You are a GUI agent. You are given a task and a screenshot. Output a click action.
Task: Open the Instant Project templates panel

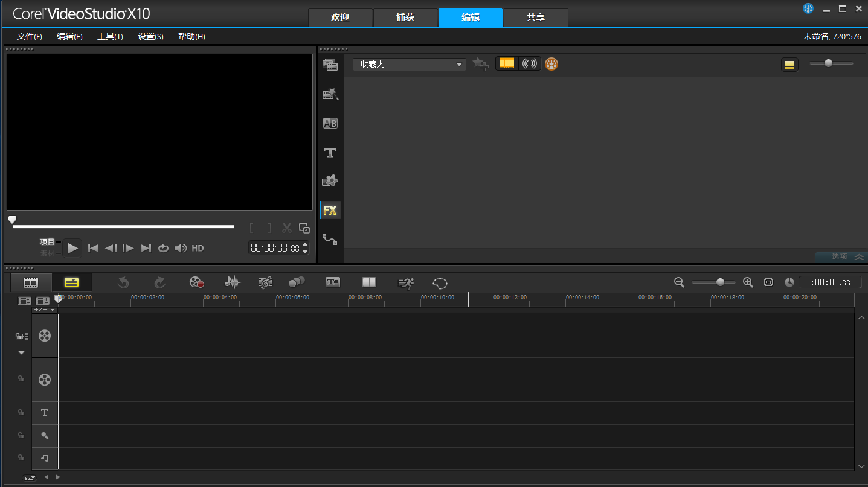(330, 94)
